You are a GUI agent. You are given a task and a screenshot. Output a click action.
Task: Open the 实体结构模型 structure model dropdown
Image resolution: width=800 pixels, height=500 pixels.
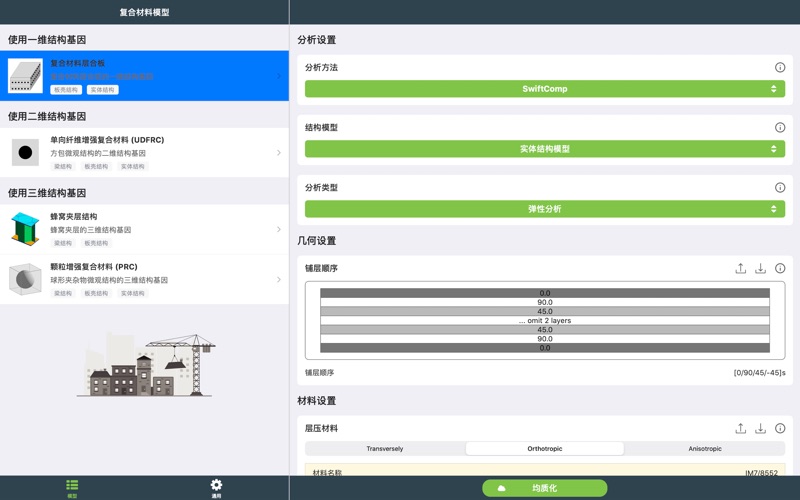tap(544, 149)
